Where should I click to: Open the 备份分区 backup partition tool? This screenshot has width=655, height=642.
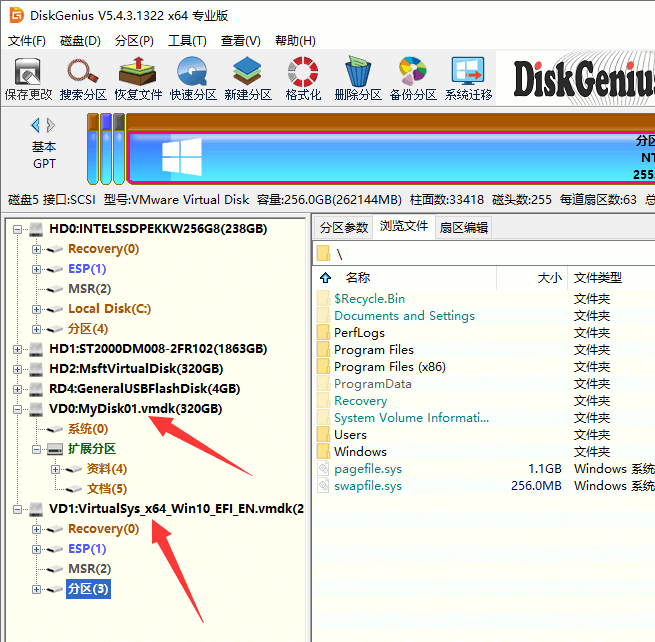[413, 79]
